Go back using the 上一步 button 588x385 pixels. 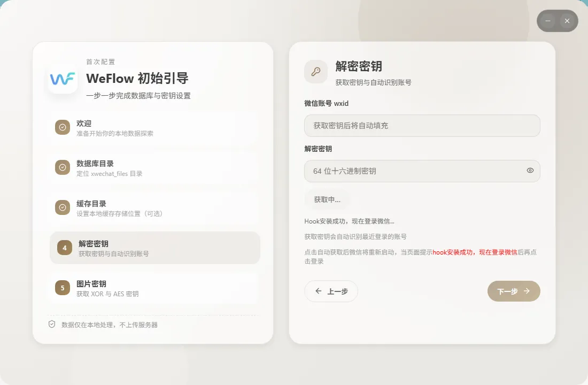pyautogui.click(x=331, y=291)
